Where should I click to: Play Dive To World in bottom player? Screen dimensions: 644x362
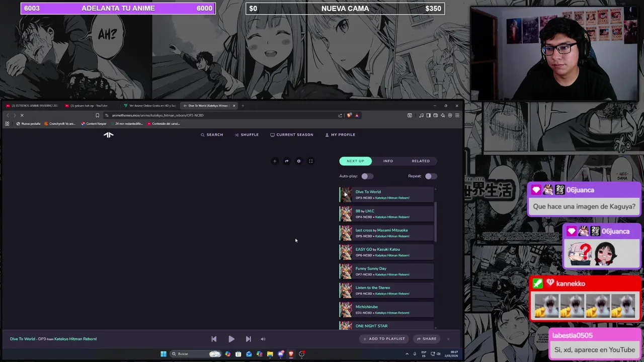click(x=231, y=339)
